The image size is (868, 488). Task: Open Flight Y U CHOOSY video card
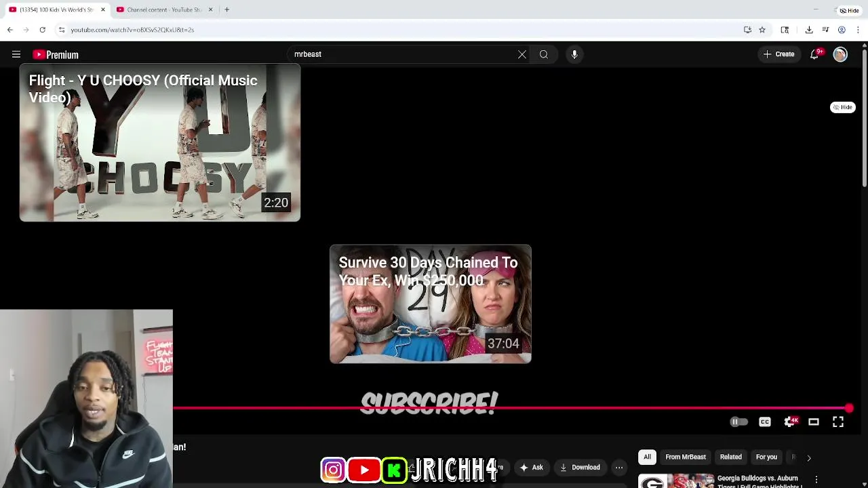[160, 142]
